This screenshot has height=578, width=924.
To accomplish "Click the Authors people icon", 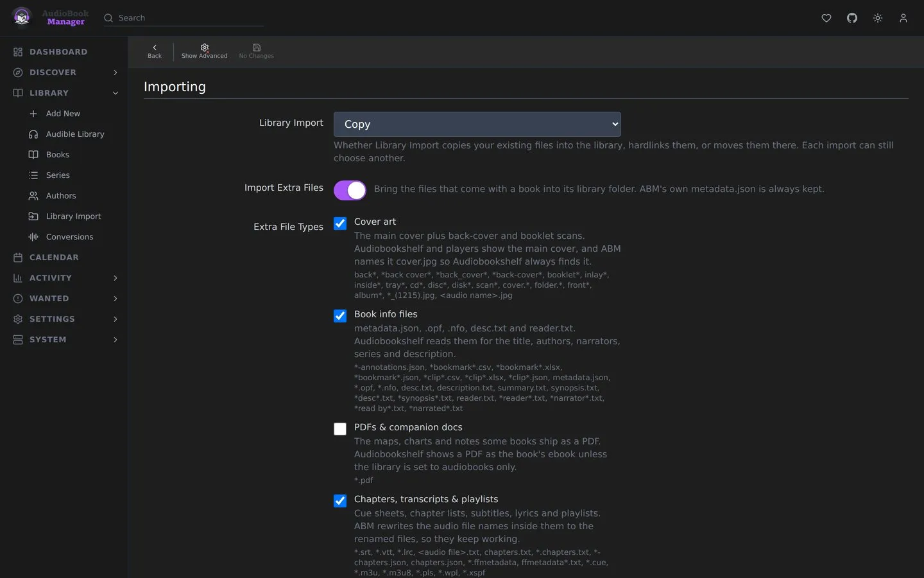I will tap(33, 196).
